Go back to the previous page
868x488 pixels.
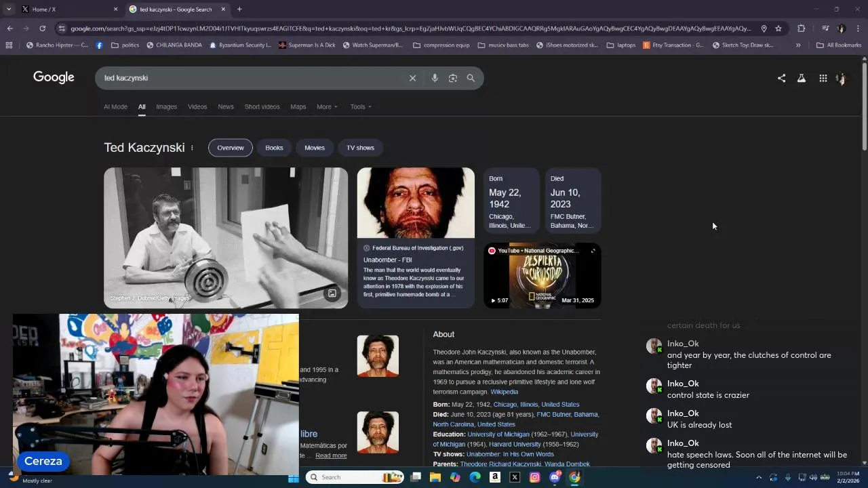click(x=9, y=28)
